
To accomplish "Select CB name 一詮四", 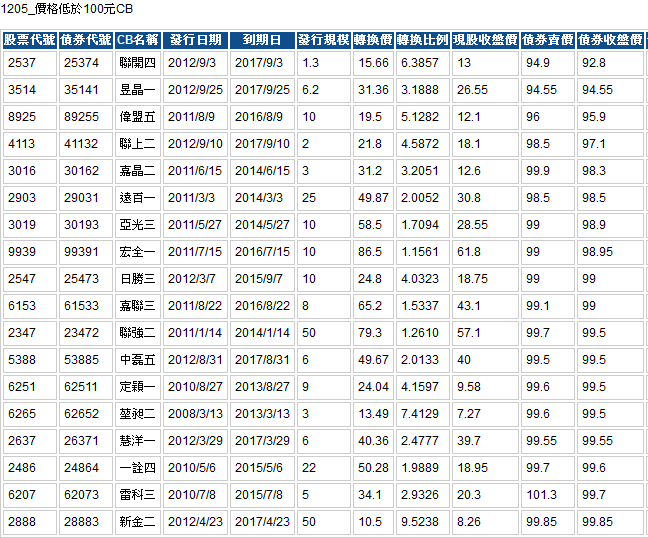I will [x=138, y=468].
